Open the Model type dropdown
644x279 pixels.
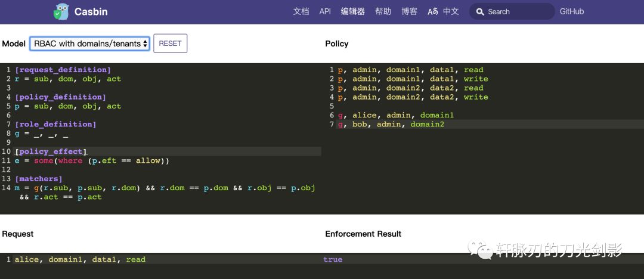point(89,44)
